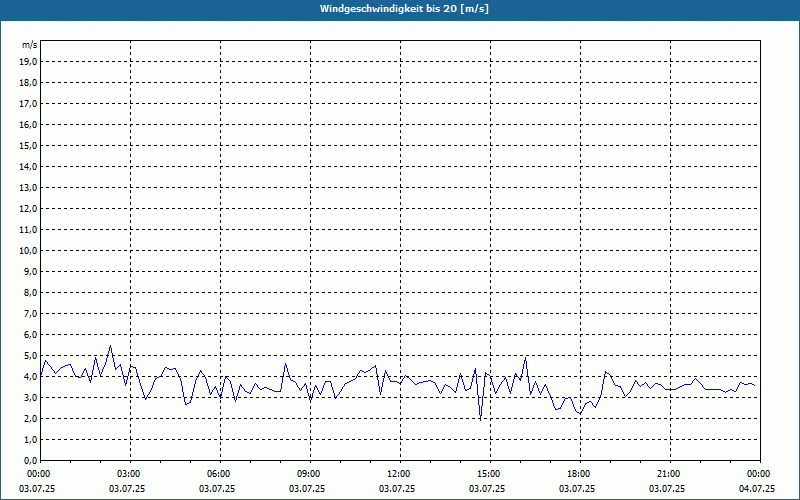The height and width of the screenshot is (500, 800).
Task: Click the 6,0 y-axis label
Action: coord(30,335)
